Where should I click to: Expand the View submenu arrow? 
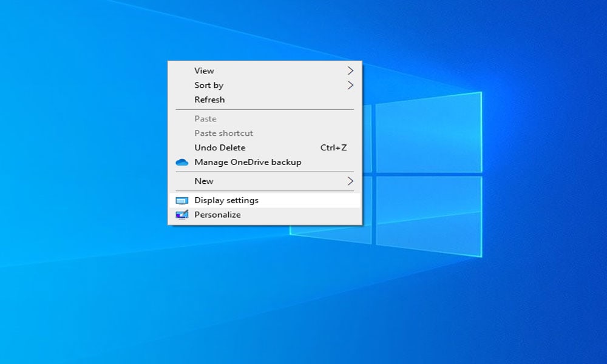[350, 71]
